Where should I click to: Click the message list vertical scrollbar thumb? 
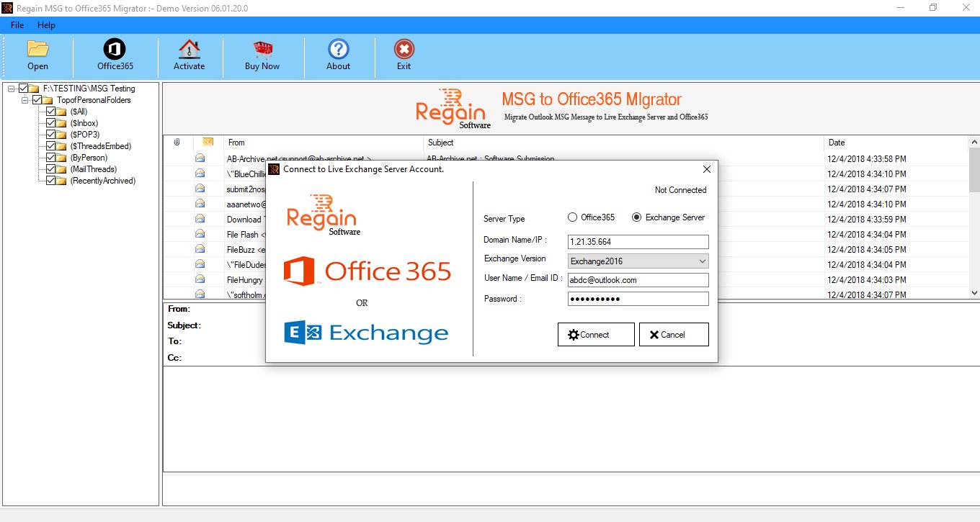974,171
